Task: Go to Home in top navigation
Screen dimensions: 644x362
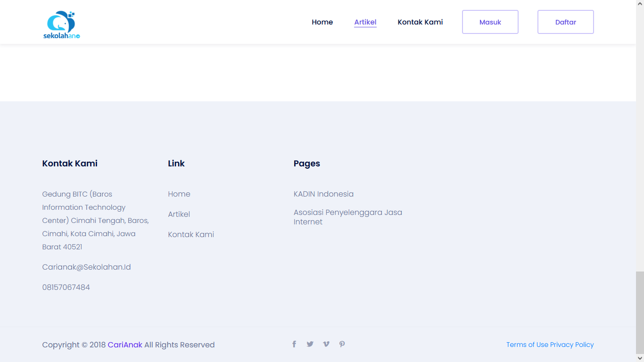Action: [x=322, y=22]
